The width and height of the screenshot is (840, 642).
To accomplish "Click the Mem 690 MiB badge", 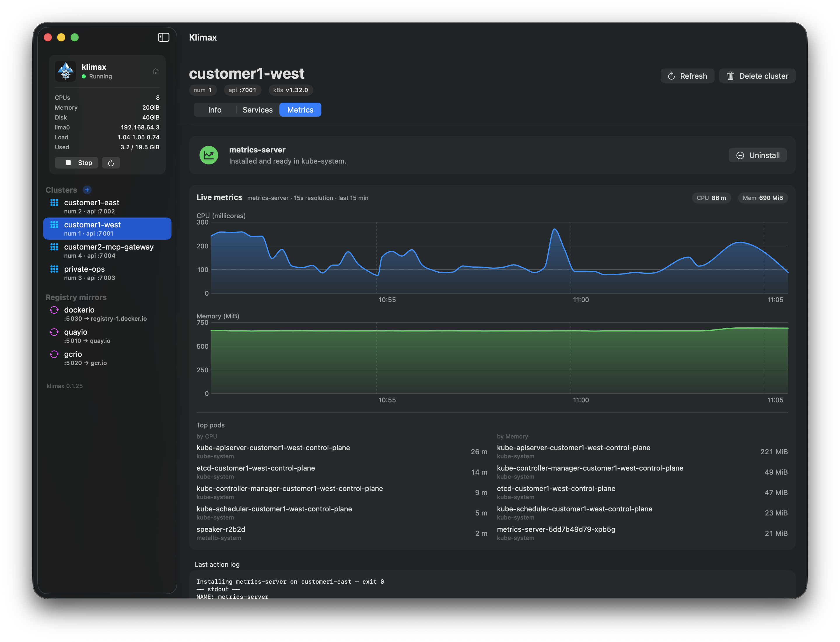I will [763, 198].
